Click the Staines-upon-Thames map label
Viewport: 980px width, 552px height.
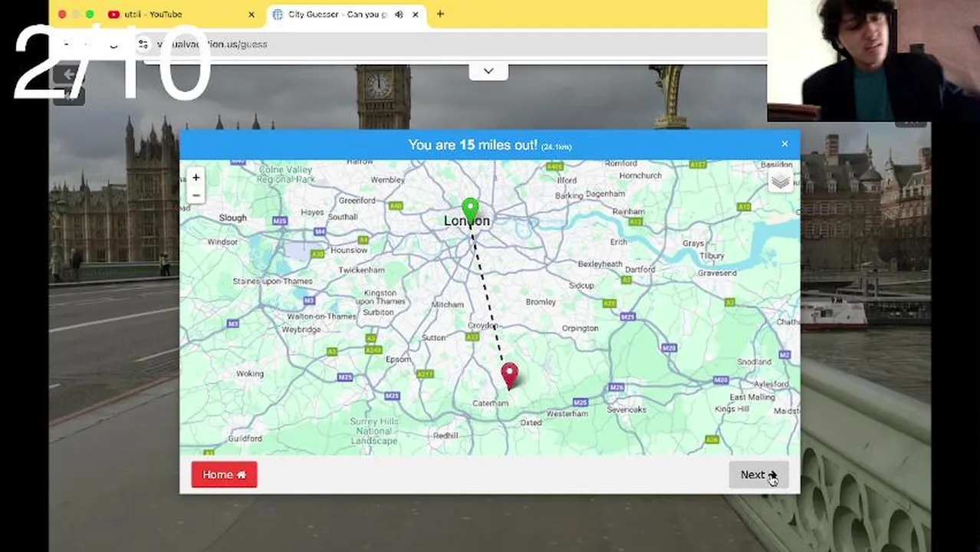click(x=272, y=281)
